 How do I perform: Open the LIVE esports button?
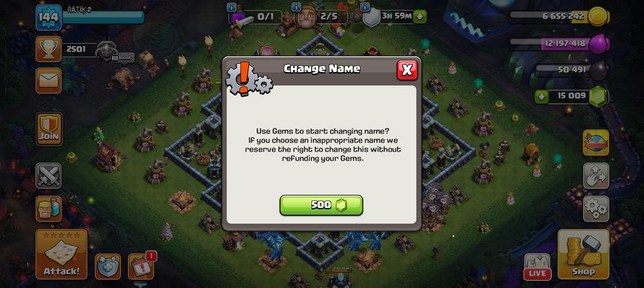pyautogui.click(x=538, y=267)
